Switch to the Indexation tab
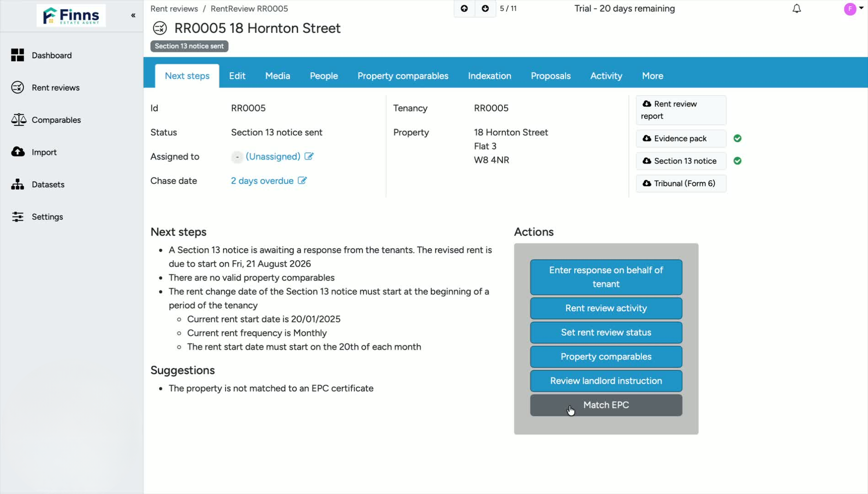The width and height of the screenshot is (868, 494). (x=489, y=76)
